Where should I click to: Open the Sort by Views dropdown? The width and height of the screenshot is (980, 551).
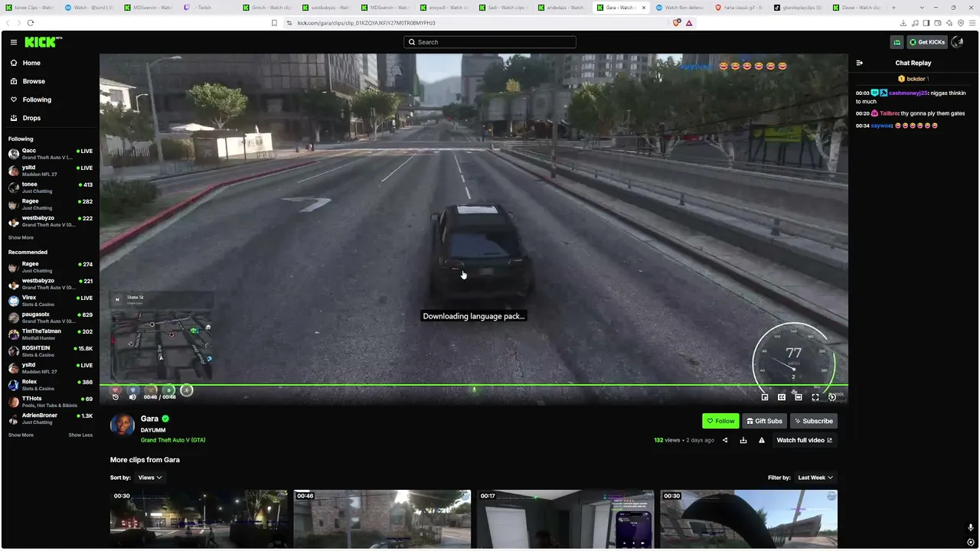tap(150, 478)
